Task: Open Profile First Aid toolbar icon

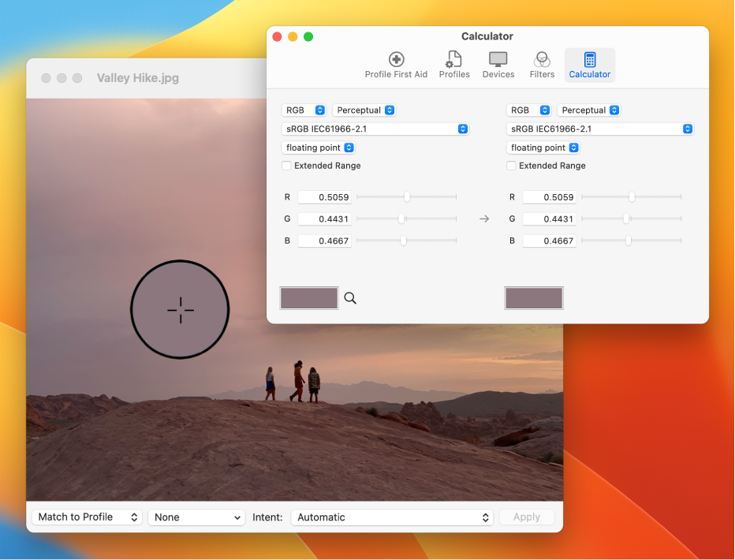Action: [396, 65]
